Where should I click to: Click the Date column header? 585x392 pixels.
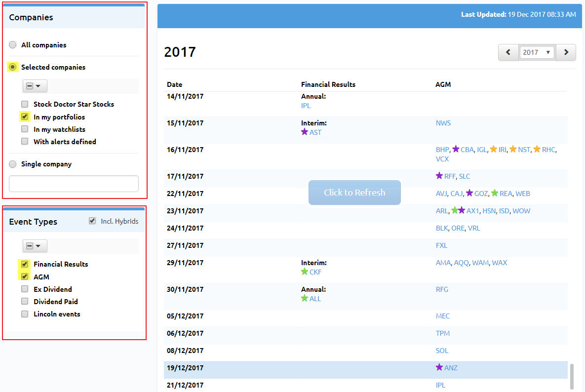coord(175,84)
